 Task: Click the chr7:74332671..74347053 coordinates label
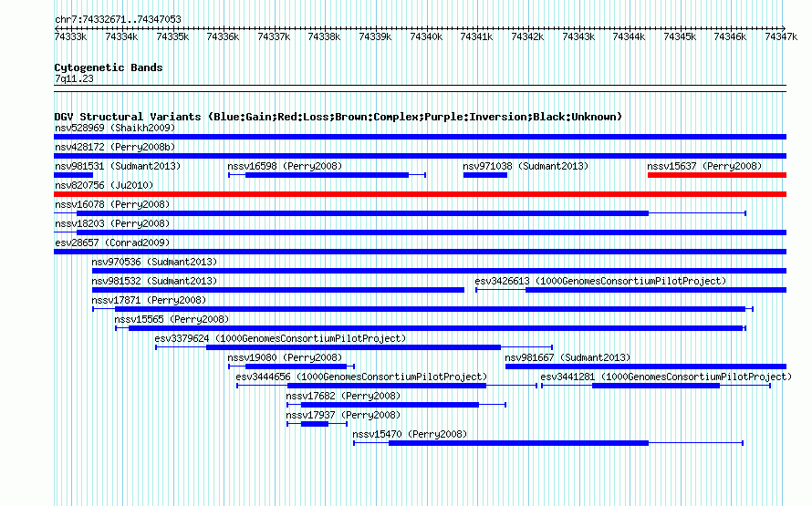click(x=118, y=20)
